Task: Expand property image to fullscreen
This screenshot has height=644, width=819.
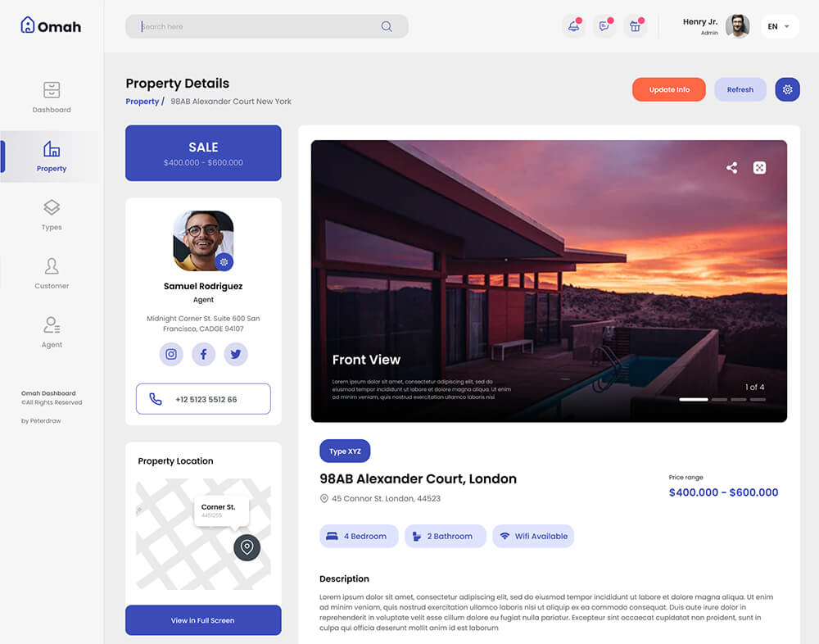Action: [759, 168]
